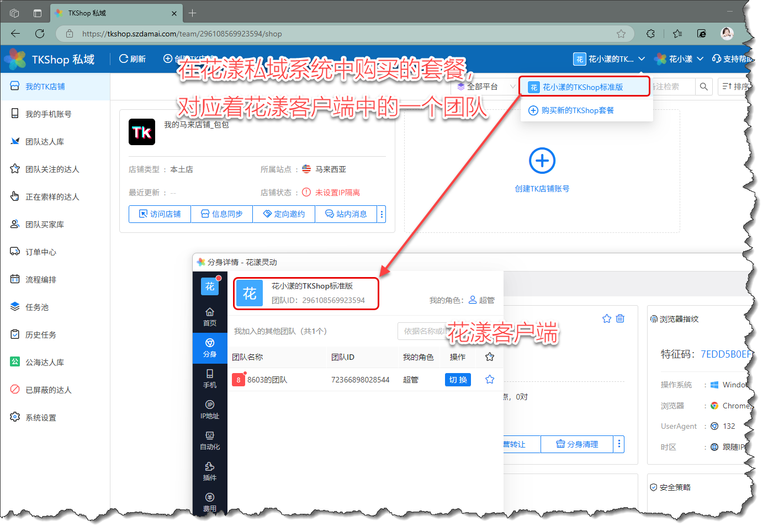The image size is (768, 532).
Task: Choose 购买新的TKShop套餐 option
Action: [x=571, y=110]
